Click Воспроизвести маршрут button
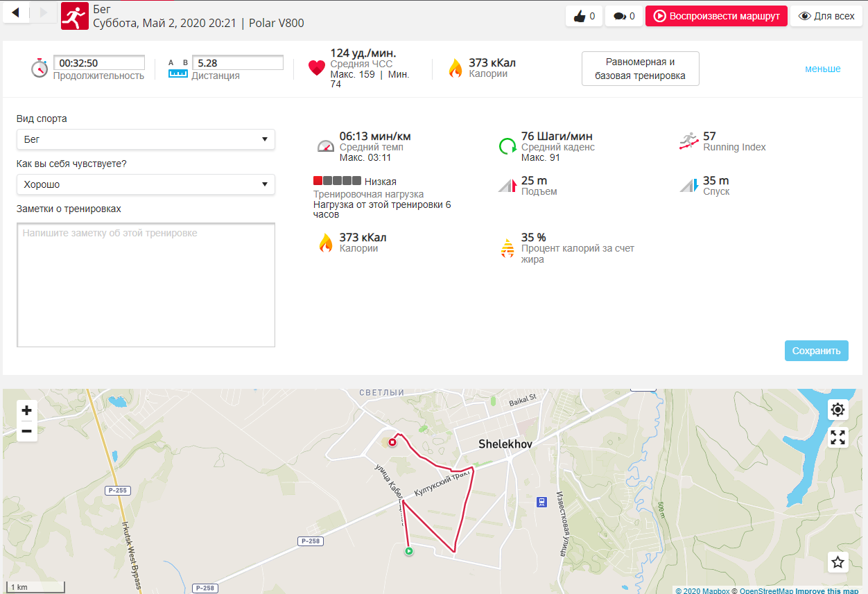This screenshot has width=868, height=594. (x=716, y=16)
